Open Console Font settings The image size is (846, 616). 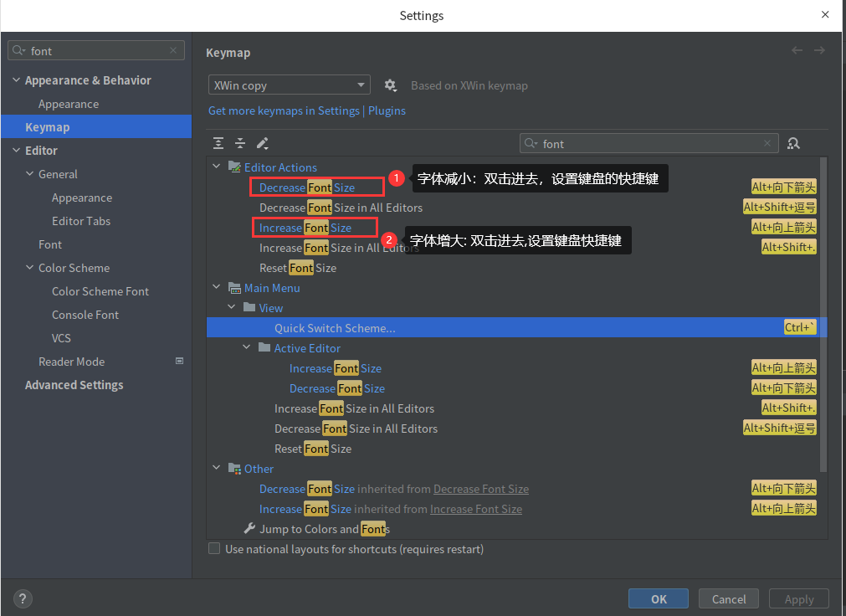pyautogui.click(x=85, y=315)
